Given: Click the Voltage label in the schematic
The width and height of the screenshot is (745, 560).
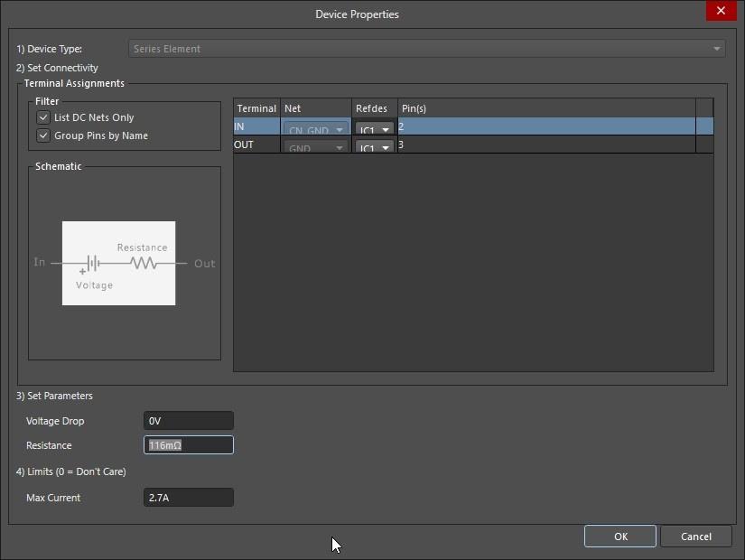Looking at the screenshot, I should click(x=94, y=285).
